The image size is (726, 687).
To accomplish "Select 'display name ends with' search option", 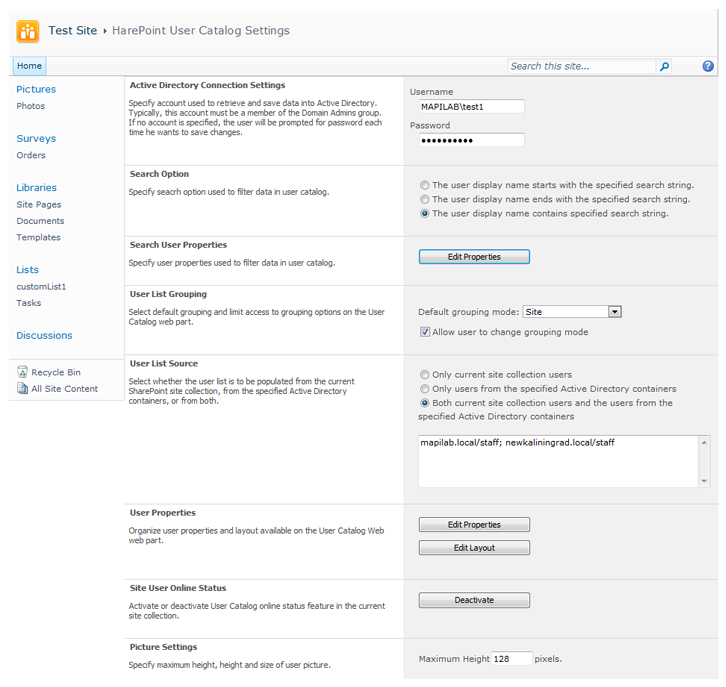I will click(x=425, y=199).
